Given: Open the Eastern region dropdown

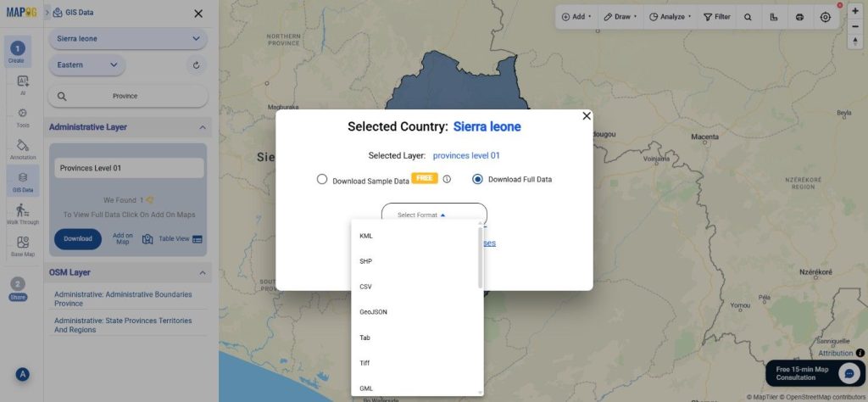Looking at the screenshot, I should 87,64.
